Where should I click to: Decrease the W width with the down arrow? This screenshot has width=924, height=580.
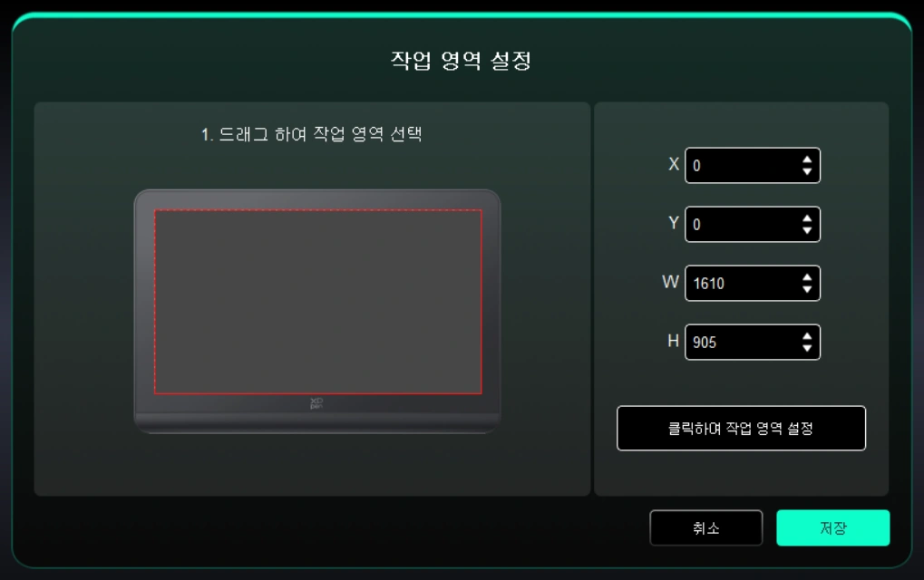click(x=807, y=289)
